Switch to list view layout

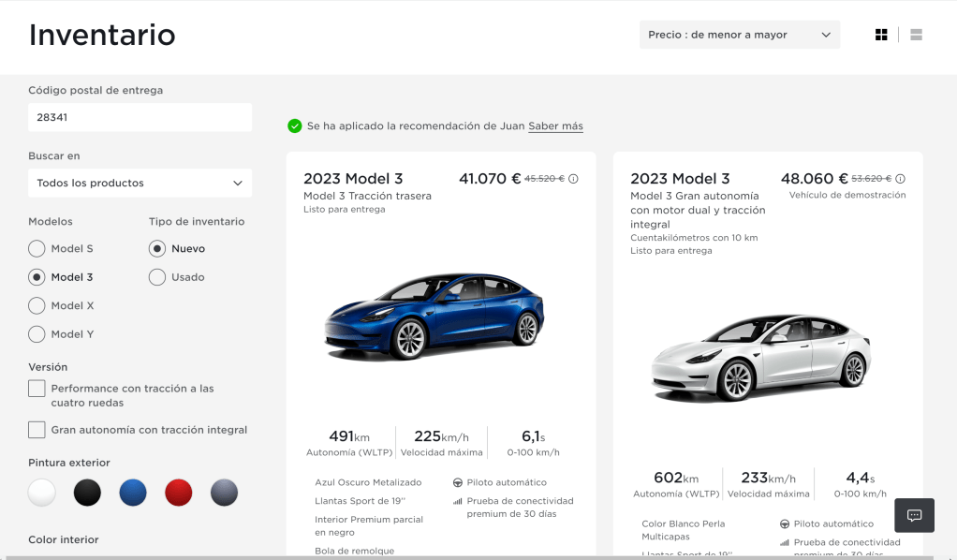tap(916, 35)
